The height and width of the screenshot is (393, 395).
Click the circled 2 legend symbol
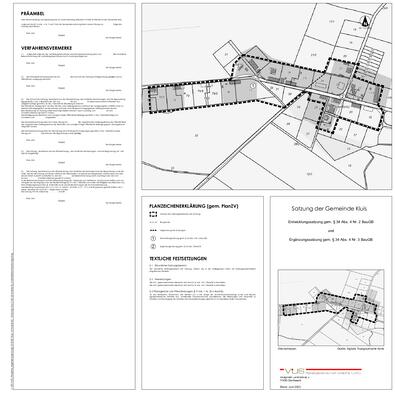[x=153, y=247]
